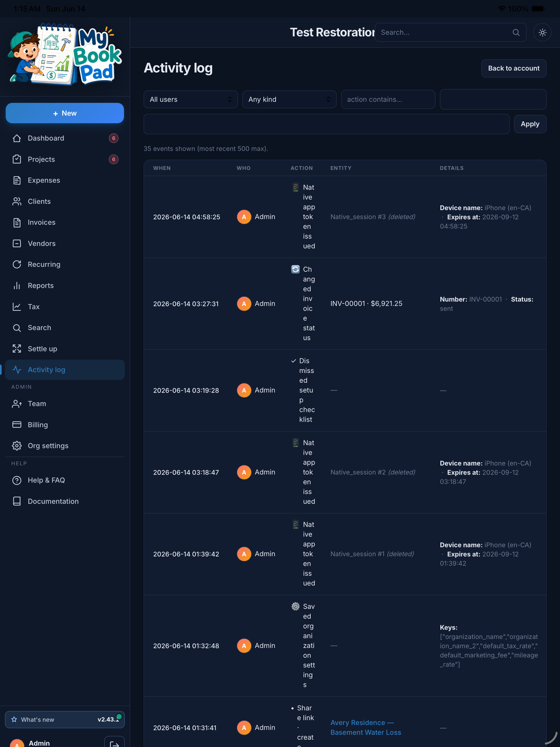The height and width of the screenshot is (747, 560).
Task: Click the invoice status change sync icon
Action: (295, 269)
